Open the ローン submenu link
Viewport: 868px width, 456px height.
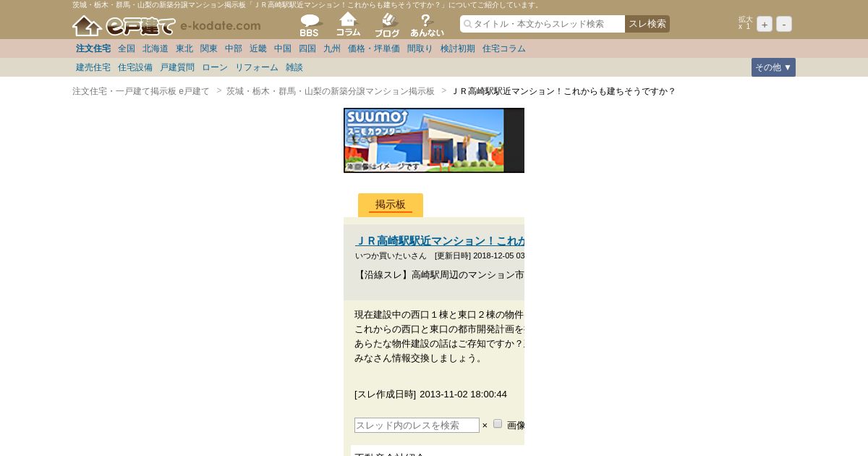pos(215,67)
